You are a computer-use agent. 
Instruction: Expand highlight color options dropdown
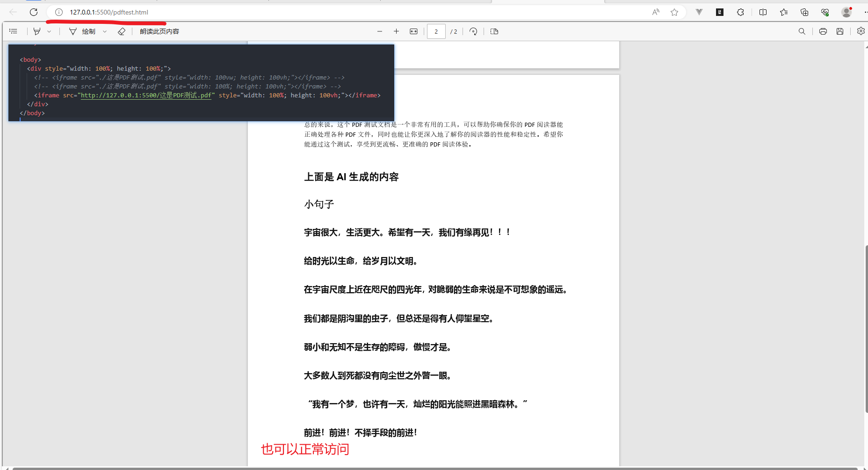click(49, 31)
